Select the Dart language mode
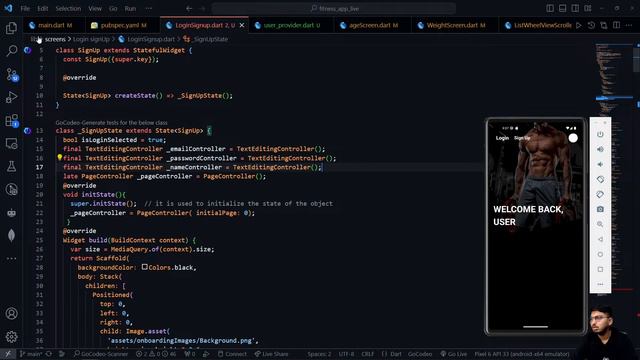 click(396, 354)
